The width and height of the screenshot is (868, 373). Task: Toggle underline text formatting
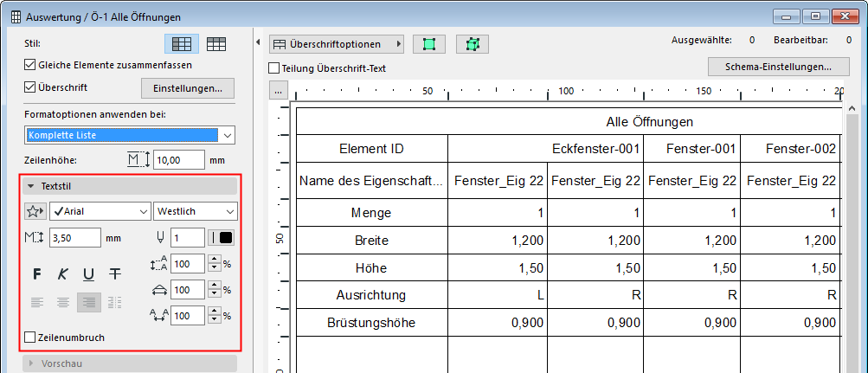[x=88, y=273]
